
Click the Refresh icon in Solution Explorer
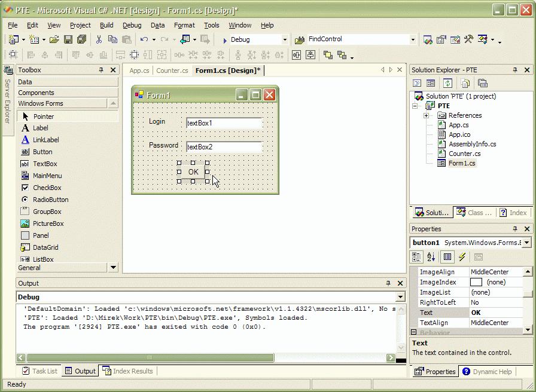pos(448,83)
